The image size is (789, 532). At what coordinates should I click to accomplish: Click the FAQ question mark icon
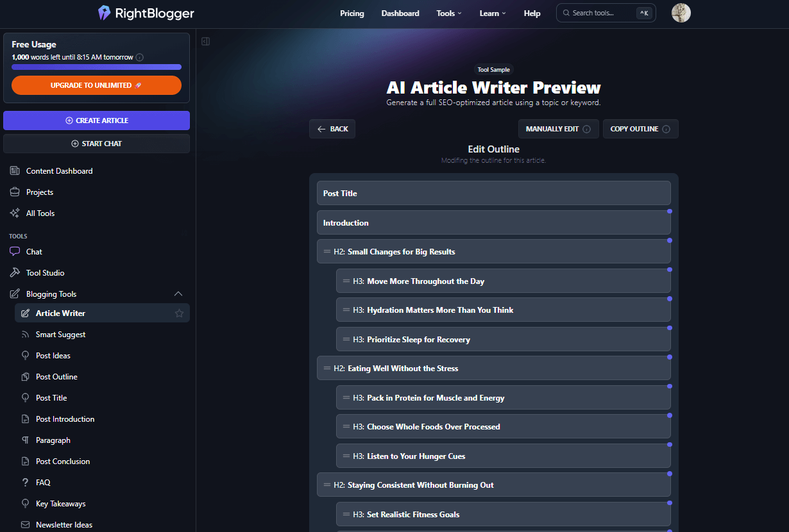pos(26,483)
